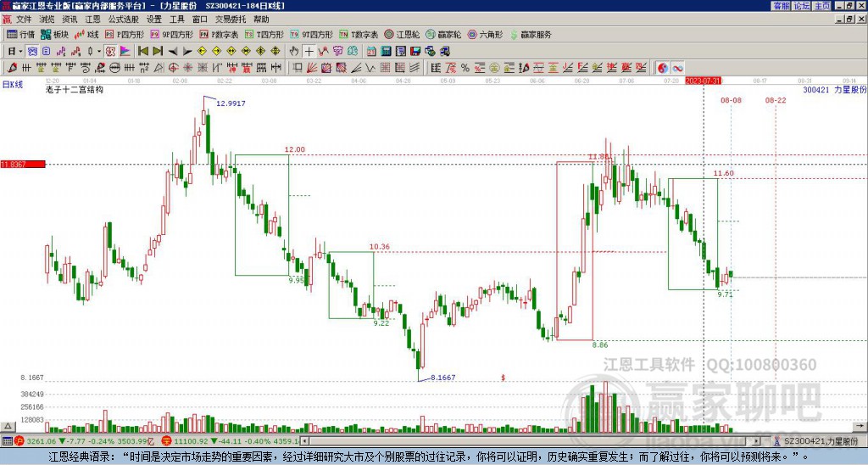The height and width of the screenshot is (465, 868).
Task: Click the red 11.8367 price tag
Action: pos(23,164)
